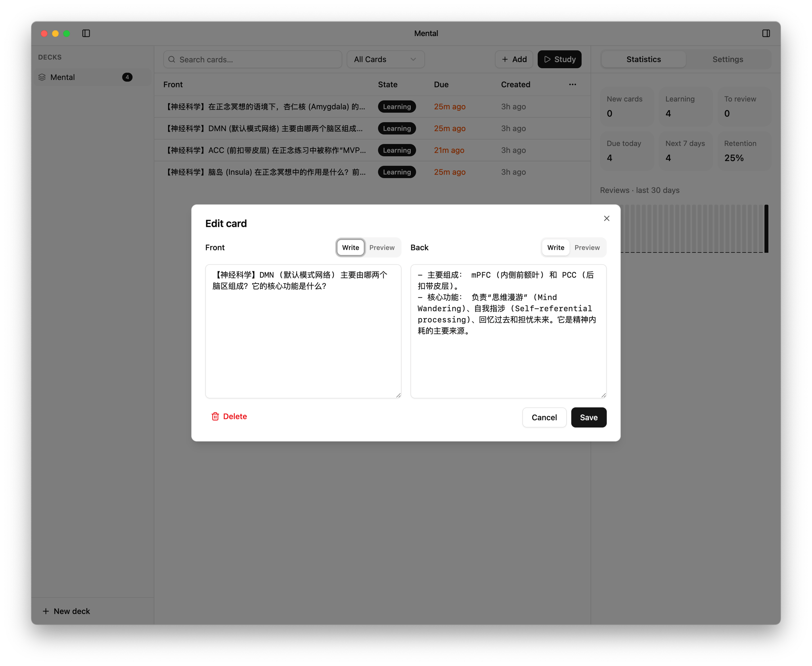Close the Edit card dialog

pos(606,219)
